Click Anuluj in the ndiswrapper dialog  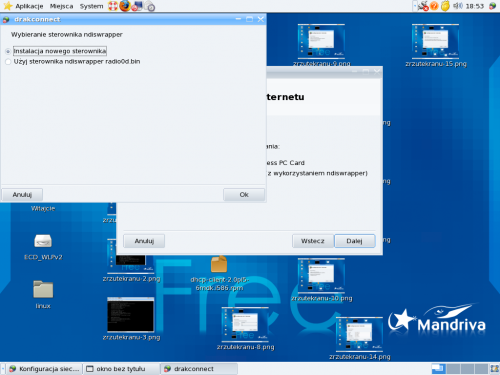click(x=22, y=195)
